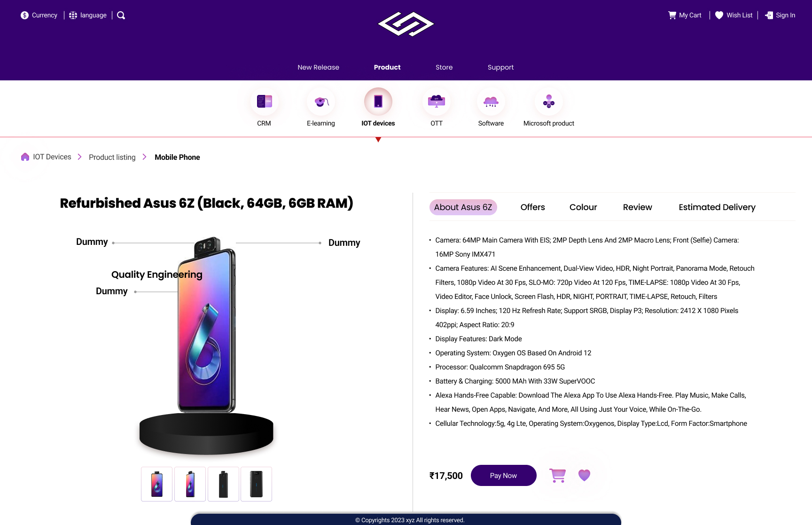Switch to the Review tab
The width and height of the screenshot is (812, 525).
pos(637,207)
